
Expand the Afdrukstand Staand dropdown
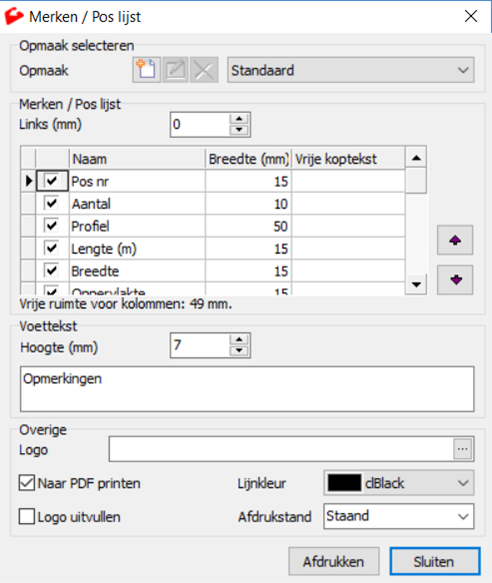399,516
